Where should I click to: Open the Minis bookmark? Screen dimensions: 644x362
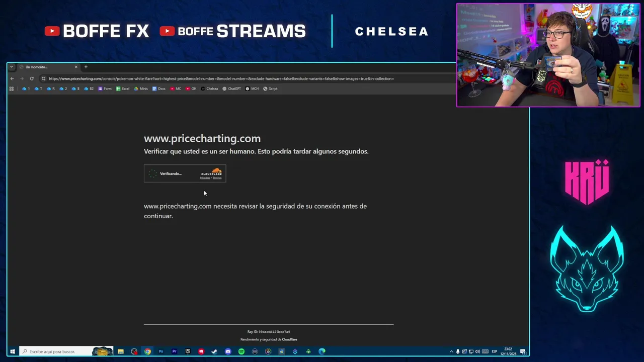[x=141, y=88]
